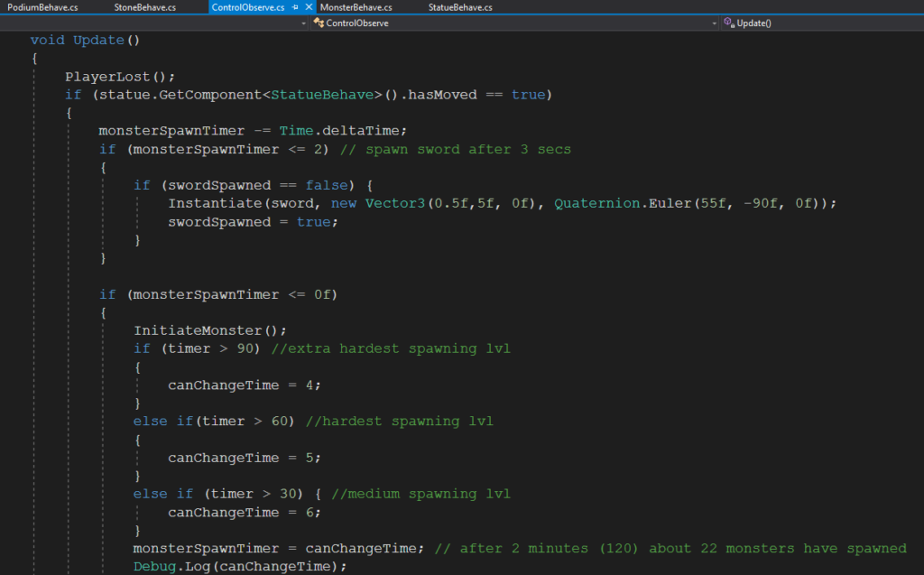Click '//extra hardest spawning lvl' comment
The height and width of the screenshot is (575, 924).
point(391,348)
